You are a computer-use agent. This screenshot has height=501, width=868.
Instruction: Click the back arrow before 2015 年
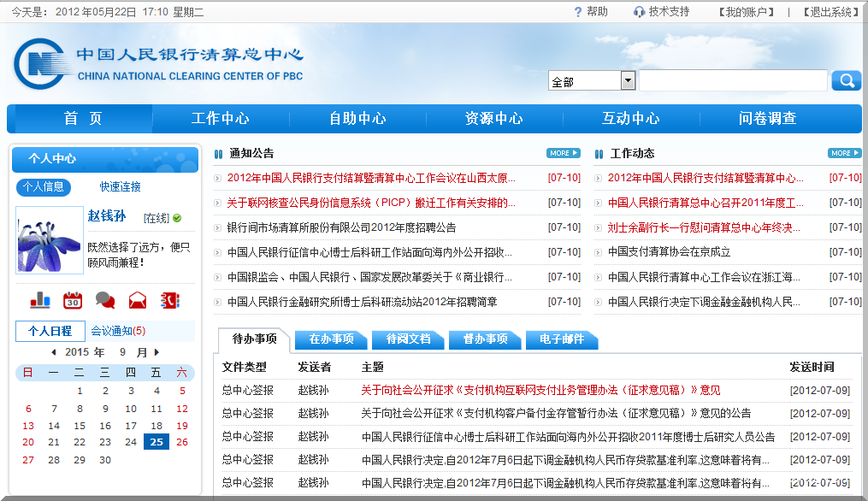pyautogui.click(x=54, y=351)
